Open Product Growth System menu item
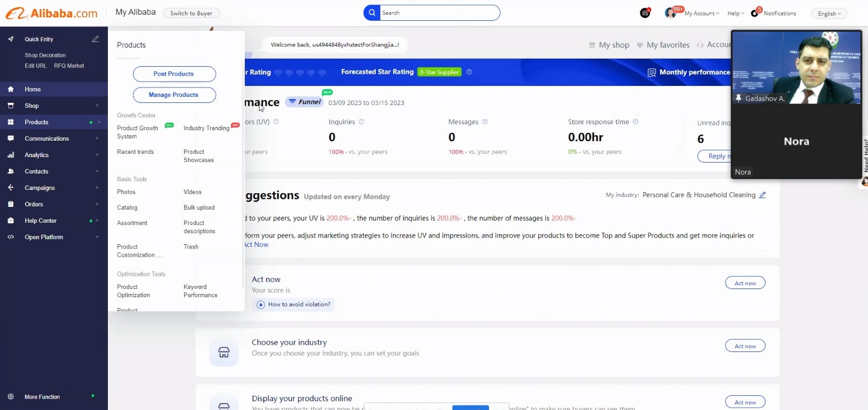Image resolution: width=868 pixels, height=410 pixels. coord(137,132)
